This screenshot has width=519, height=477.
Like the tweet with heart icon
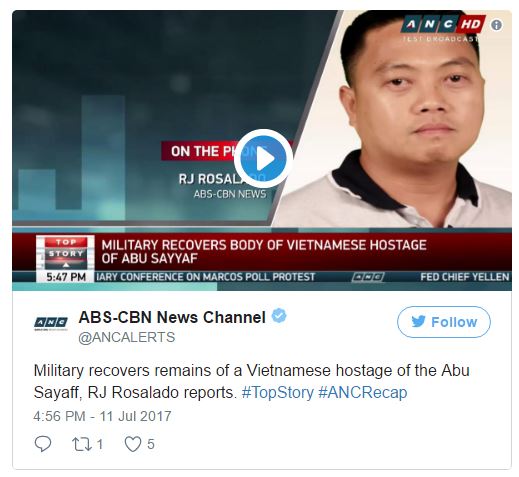click(133, 444)
